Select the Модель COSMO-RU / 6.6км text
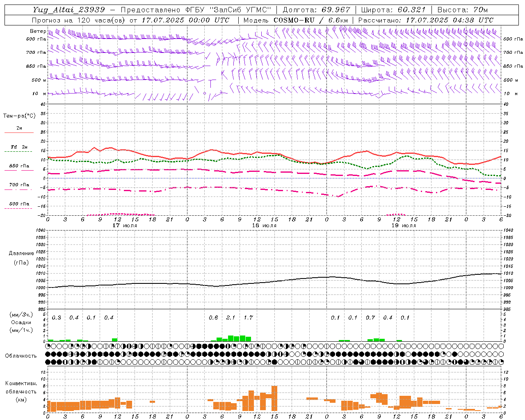 [x=296, y=20]
